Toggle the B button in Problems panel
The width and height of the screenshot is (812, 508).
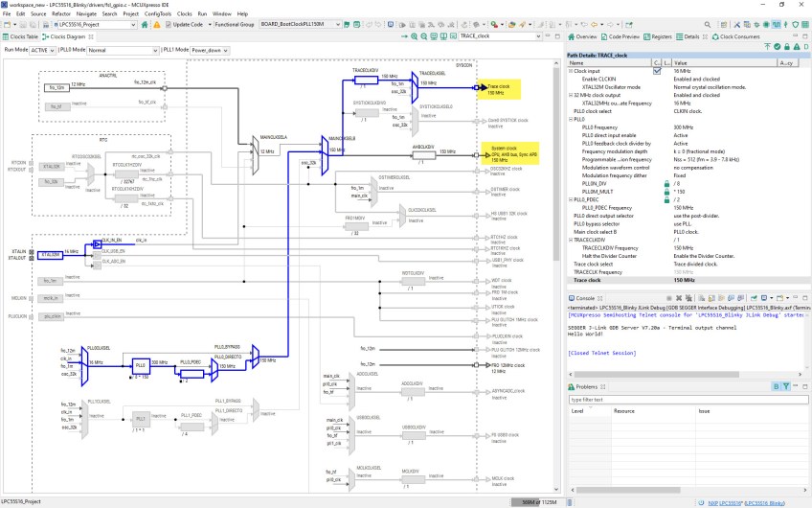click(774, 386)
